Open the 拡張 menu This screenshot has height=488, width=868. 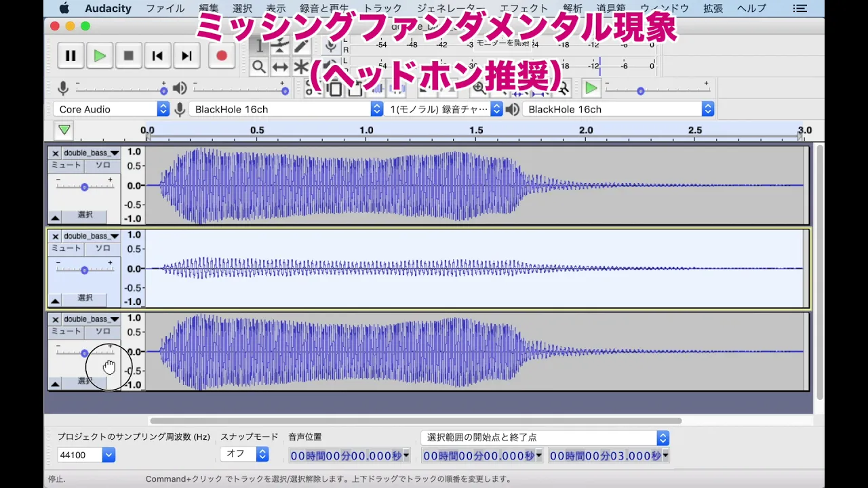pyautogui.click(x=713, y=8)
